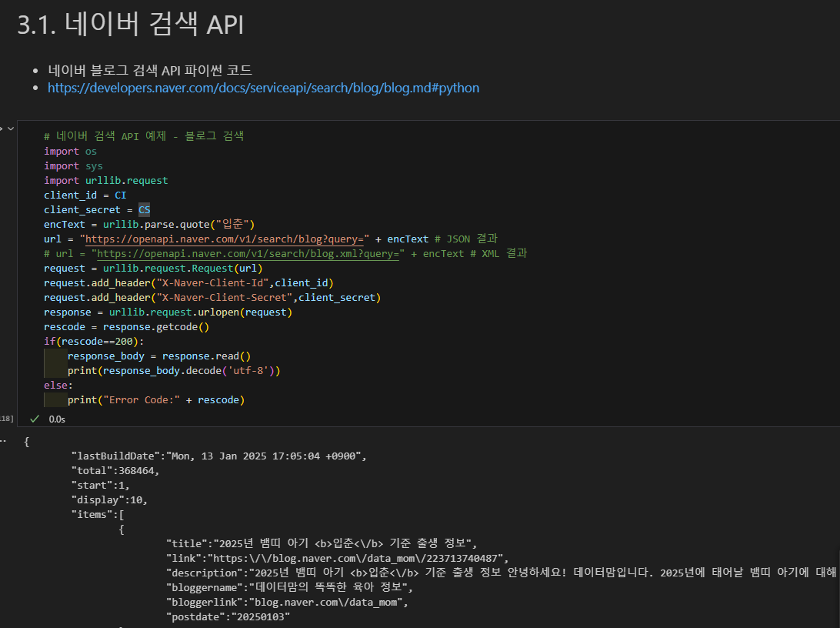
Task: Click the "X-Naver-Client-Id" header string
Action: click(x=212, y=283)
